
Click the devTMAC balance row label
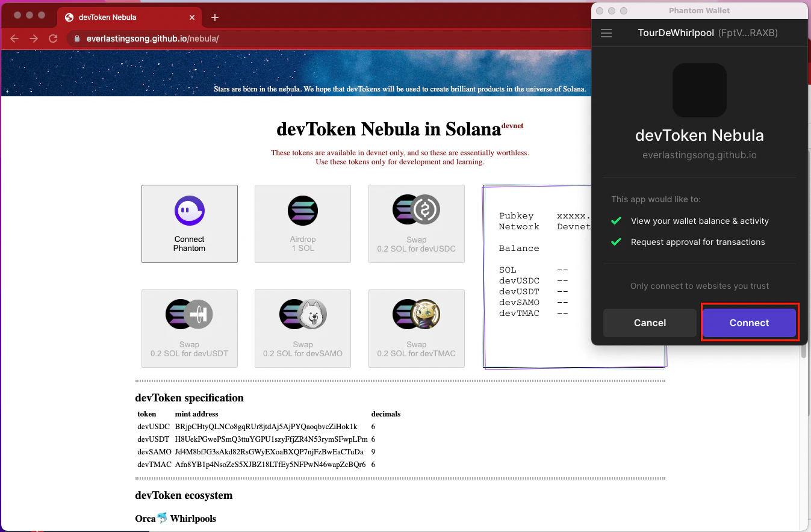pos(519,313)
